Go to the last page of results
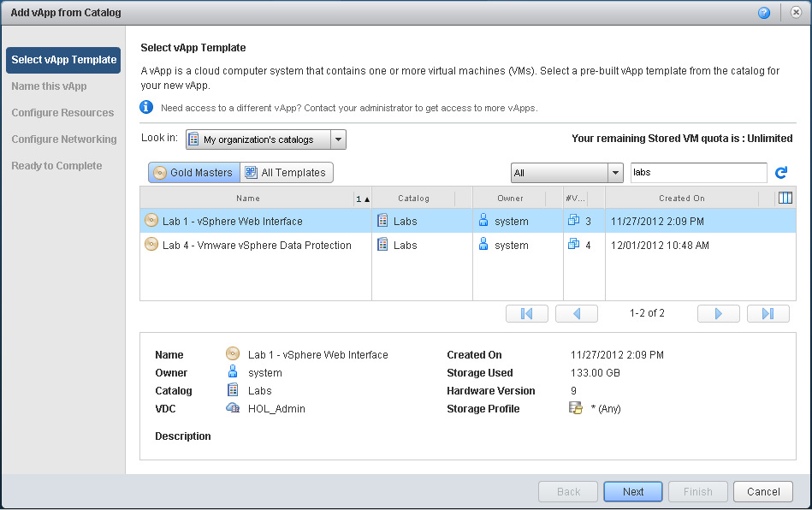The image size is (812, 510). click(x=768, y=314)
